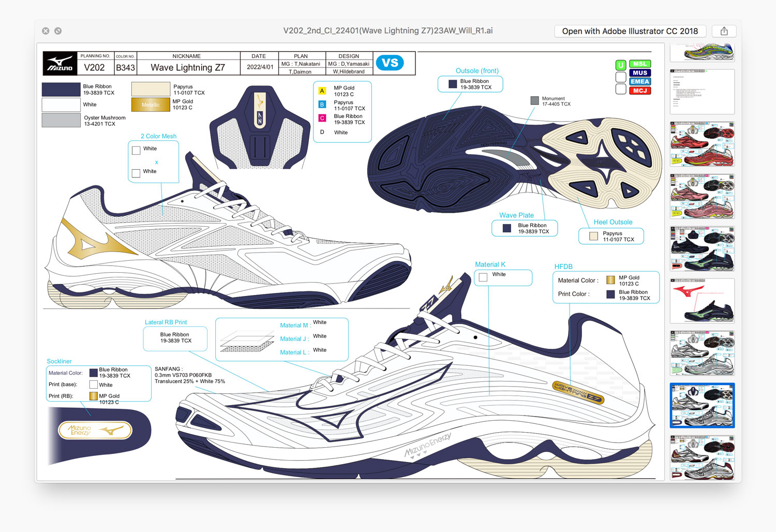
Task: Click the Mizuno logo in header table
Action: pos(60,64)
